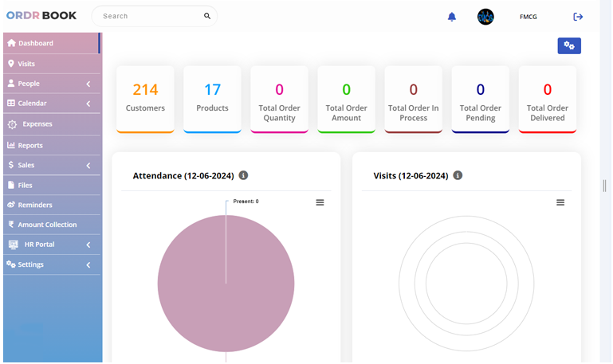Open the blue settings gears button
The width and height of the screenshot is (613, 364).
[569, 45]
